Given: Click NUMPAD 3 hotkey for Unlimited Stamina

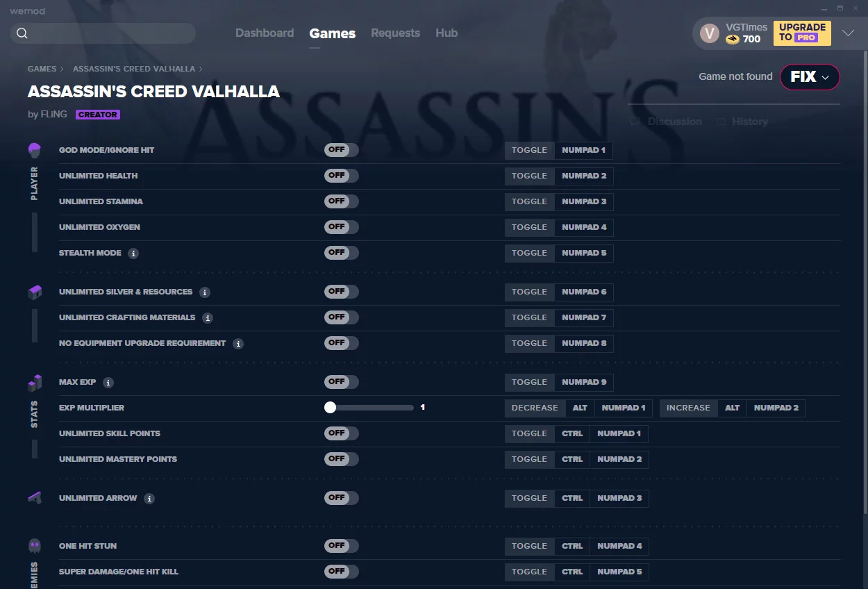Looking at the screenshot, I should (584, 201).
